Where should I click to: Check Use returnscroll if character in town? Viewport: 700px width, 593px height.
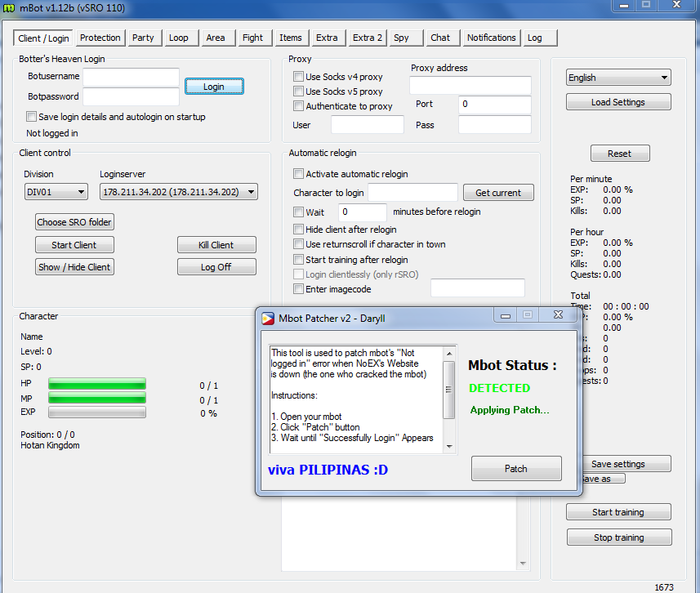pos(298,244)
